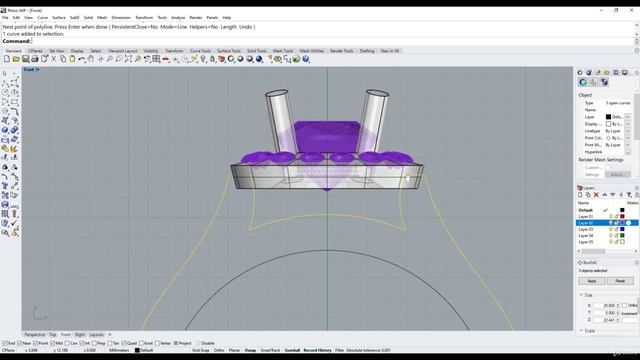Open the Display color dropdown
Viewport: 640px width, 360px height.
628,124
